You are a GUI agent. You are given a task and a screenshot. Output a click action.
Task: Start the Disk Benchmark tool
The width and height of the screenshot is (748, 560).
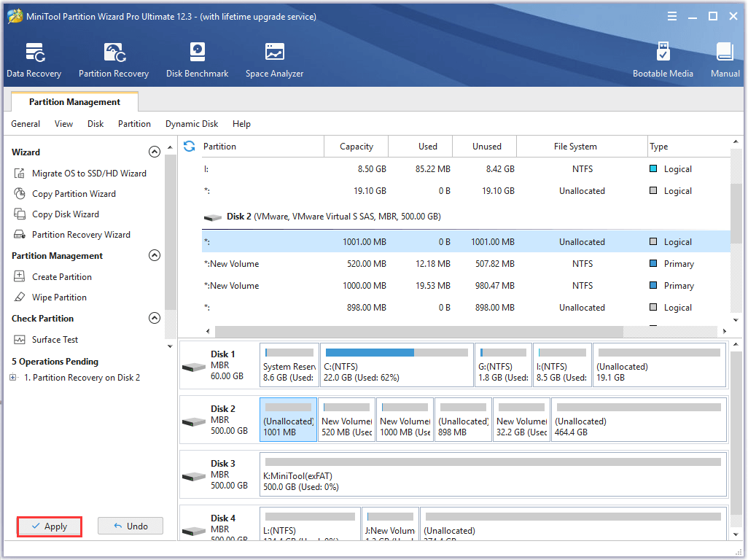[197, 58]
